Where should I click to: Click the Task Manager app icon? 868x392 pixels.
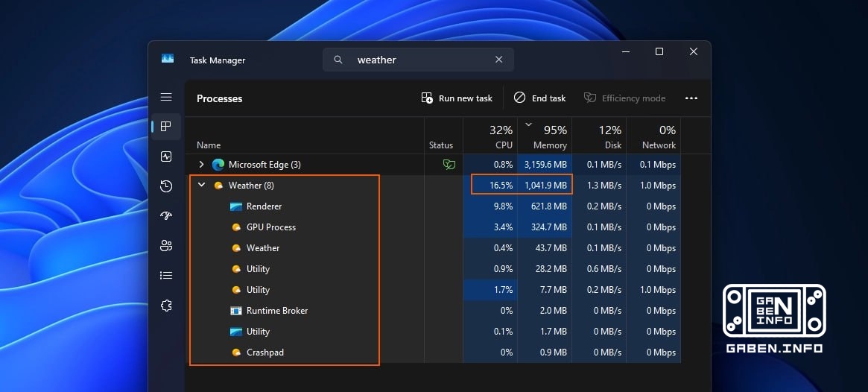(168, 59)
